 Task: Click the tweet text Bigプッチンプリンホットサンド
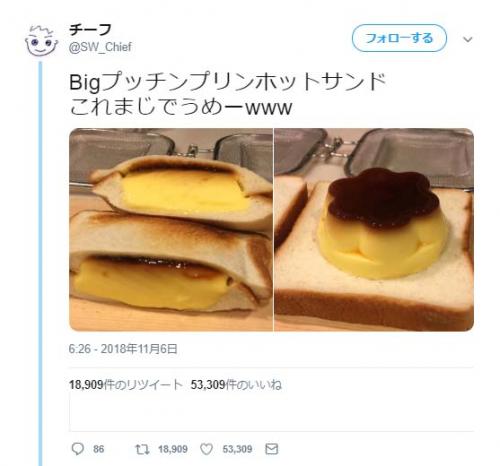227,82
